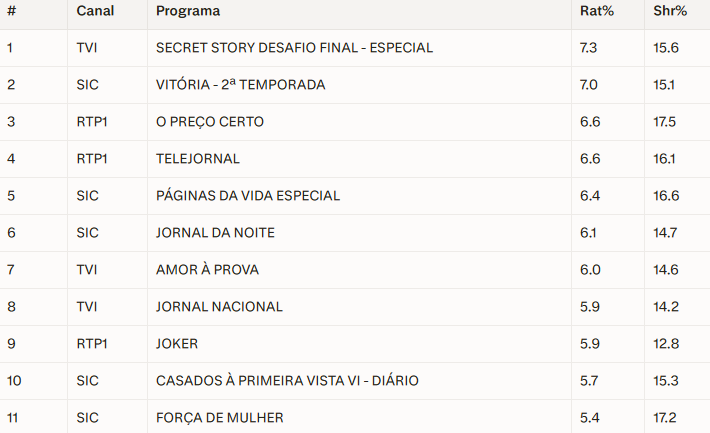
Task: Click the # ranking column header
Action: click(x=12, y=11)
